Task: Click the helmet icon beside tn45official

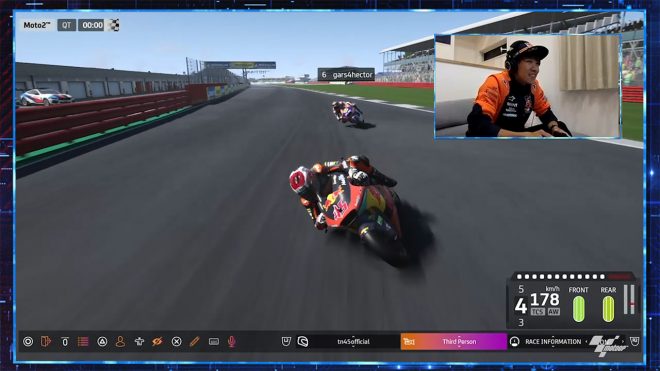Action: click(x=303, y=342)
